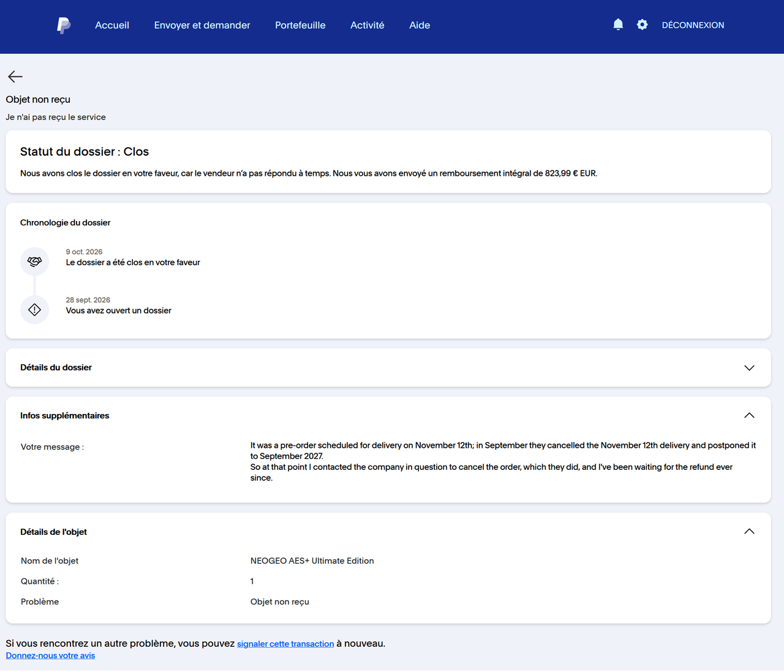Screen dimensions: 784x672
Task: Click the 'Votre message :' label
Action: click(x=52, y=447)
